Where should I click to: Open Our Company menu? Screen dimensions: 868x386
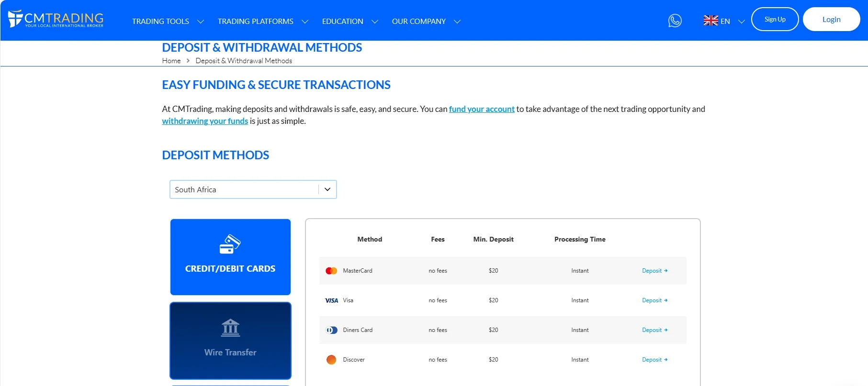point(419,22)
